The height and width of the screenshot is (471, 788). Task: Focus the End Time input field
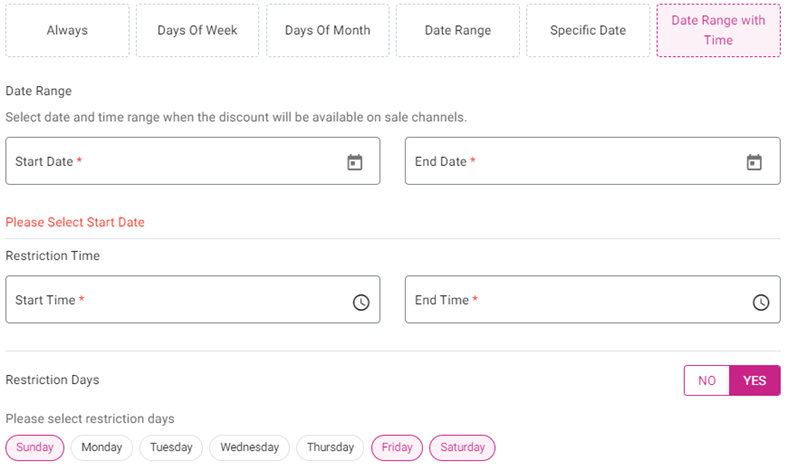[593, 300]
